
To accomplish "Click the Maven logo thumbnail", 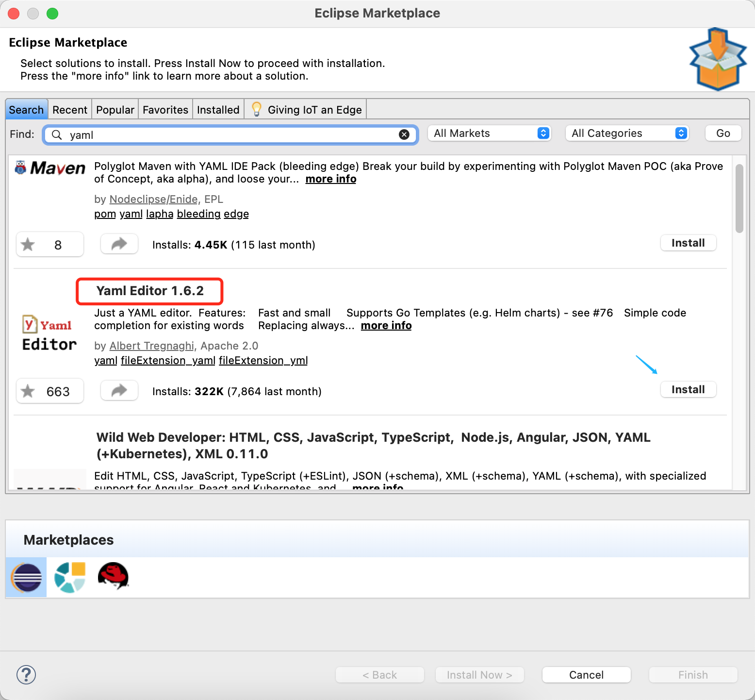I will coord(49,168).
